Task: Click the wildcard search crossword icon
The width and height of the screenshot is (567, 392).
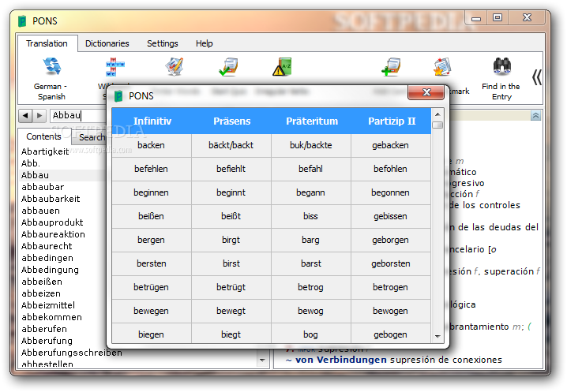Action: coord(115,67)
